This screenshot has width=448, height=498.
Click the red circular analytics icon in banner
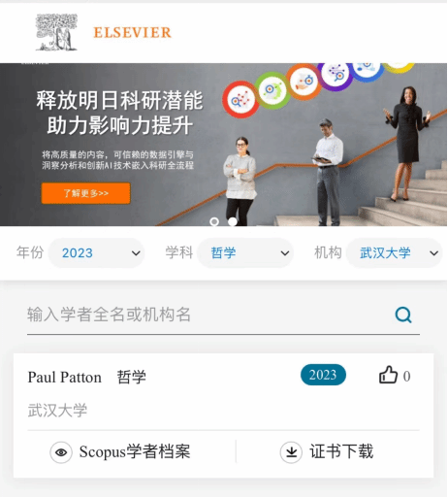[x=240, y=100]
